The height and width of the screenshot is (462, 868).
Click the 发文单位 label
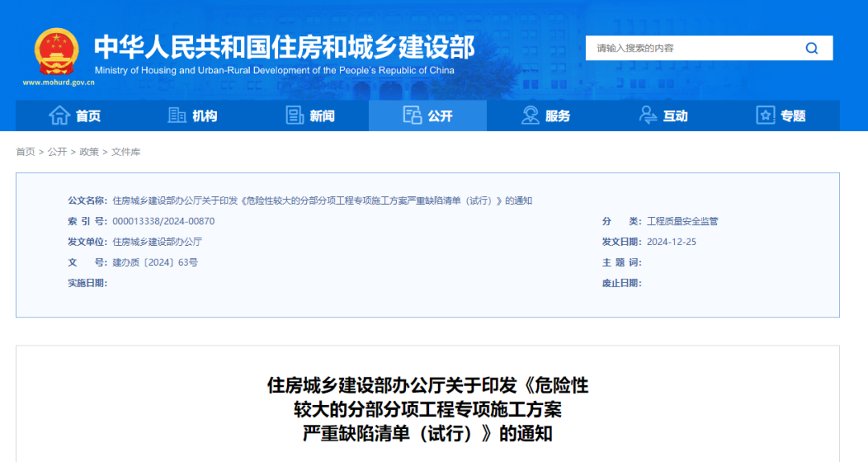pyautogui.click(x=88, y=242)
